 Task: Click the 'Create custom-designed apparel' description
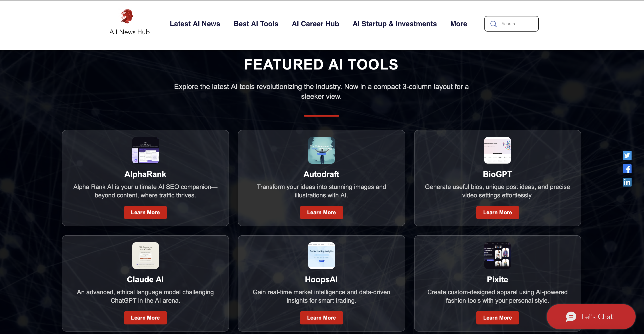coord(497,296)
